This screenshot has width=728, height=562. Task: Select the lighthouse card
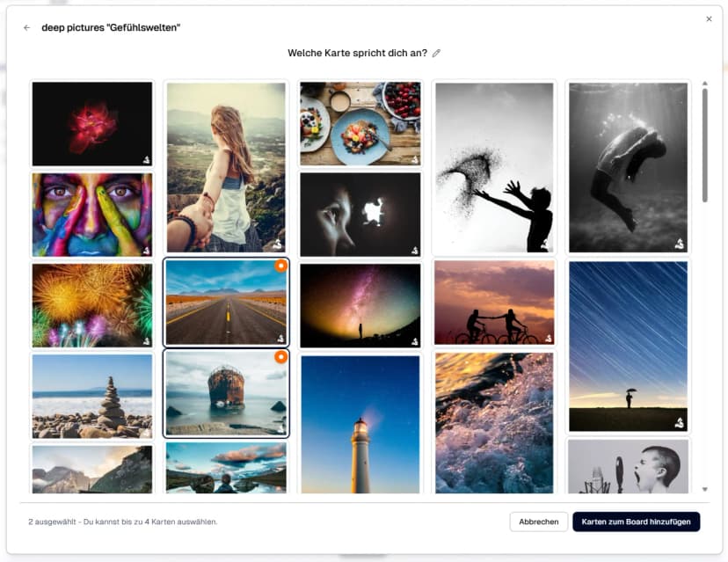360,424
